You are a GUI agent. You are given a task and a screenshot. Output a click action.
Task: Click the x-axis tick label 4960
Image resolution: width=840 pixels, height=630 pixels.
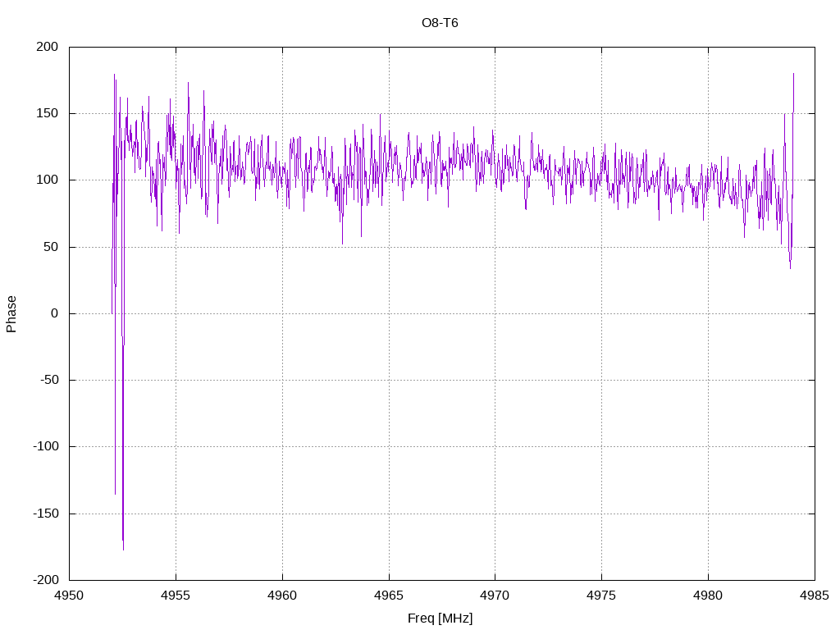282,596
